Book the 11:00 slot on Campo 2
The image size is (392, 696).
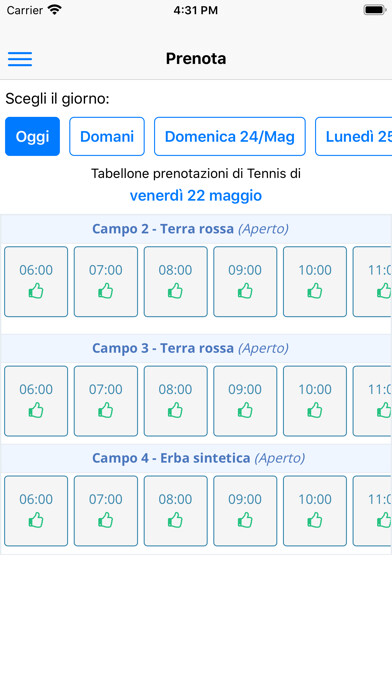(x=372, y=282)
